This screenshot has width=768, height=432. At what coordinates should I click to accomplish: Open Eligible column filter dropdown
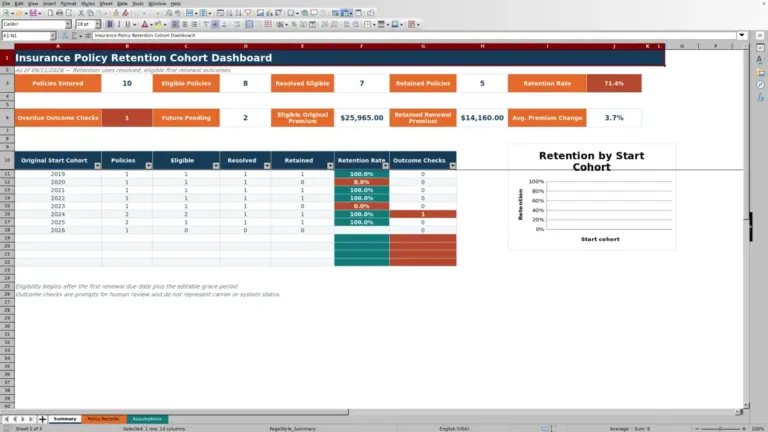[x=216, y=166]
